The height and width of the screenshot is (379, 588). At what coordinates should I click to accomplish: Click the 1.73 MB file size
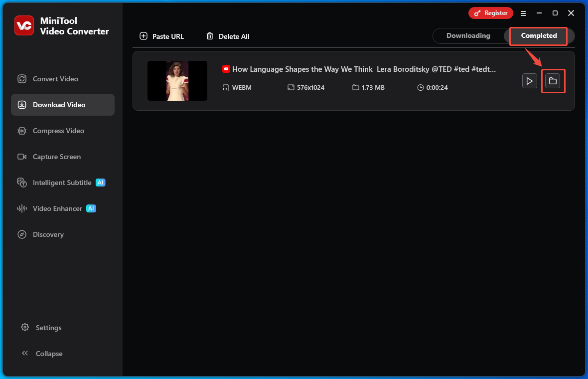[373, 87]
